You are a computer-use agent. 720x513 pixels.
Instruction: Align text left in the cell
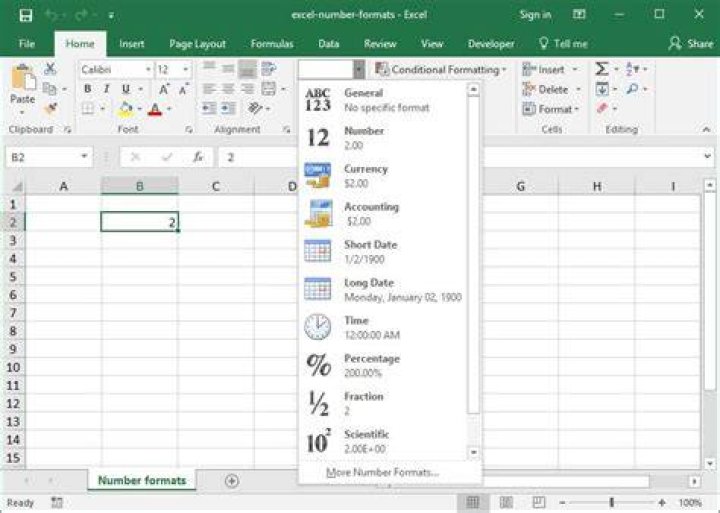pyautogui.click(x=209, y=89)
